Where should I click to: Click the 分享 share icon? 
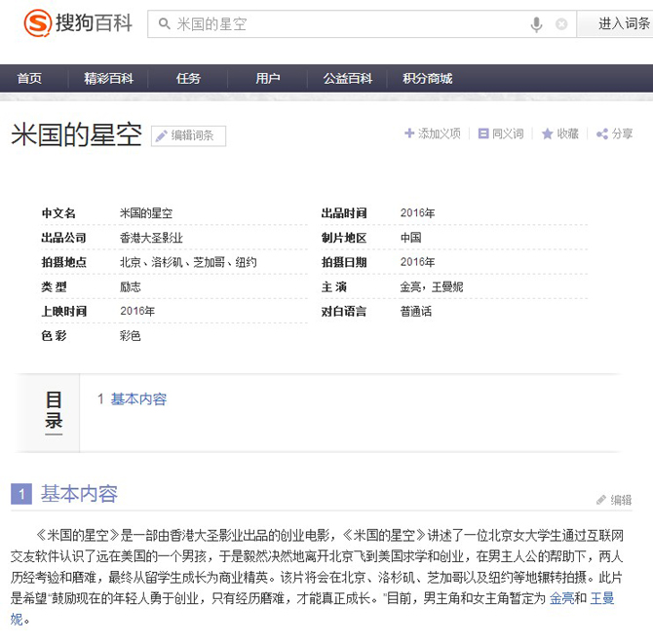point(602,133)
